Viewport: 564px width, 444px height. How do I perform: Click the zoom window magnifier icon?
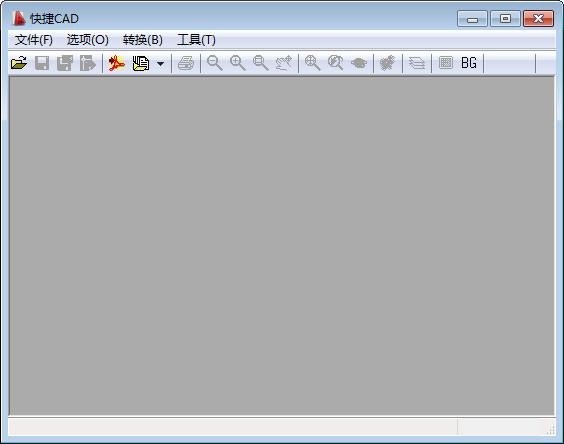click(261, 63)
